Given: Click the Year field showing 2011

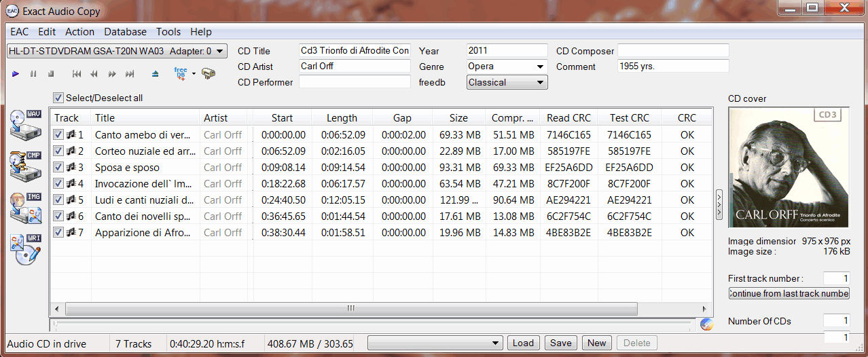Looking at the screenshot, I should point(507,50).
